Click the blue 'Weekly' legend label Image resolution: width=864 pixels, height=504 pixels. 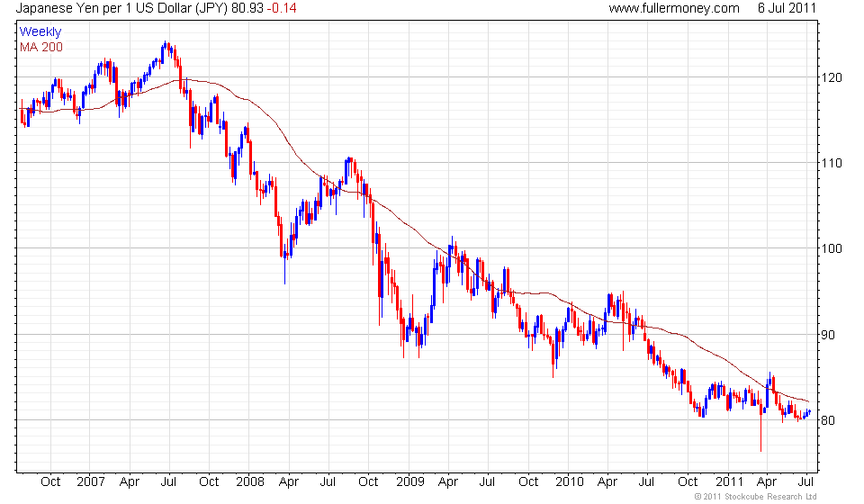click(x=40, y=31)
